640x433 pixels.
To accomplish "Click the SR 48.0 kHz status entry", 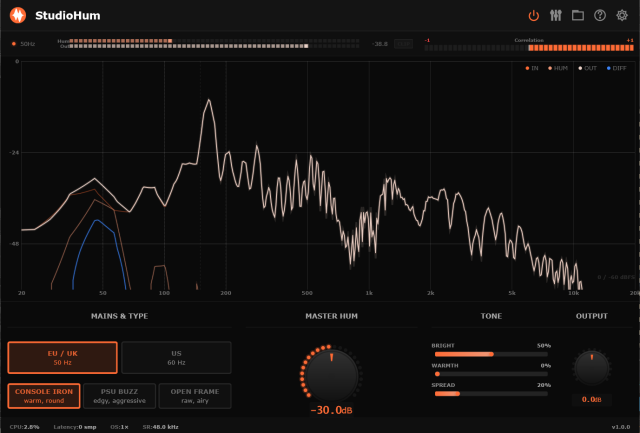I will point(160,427).
